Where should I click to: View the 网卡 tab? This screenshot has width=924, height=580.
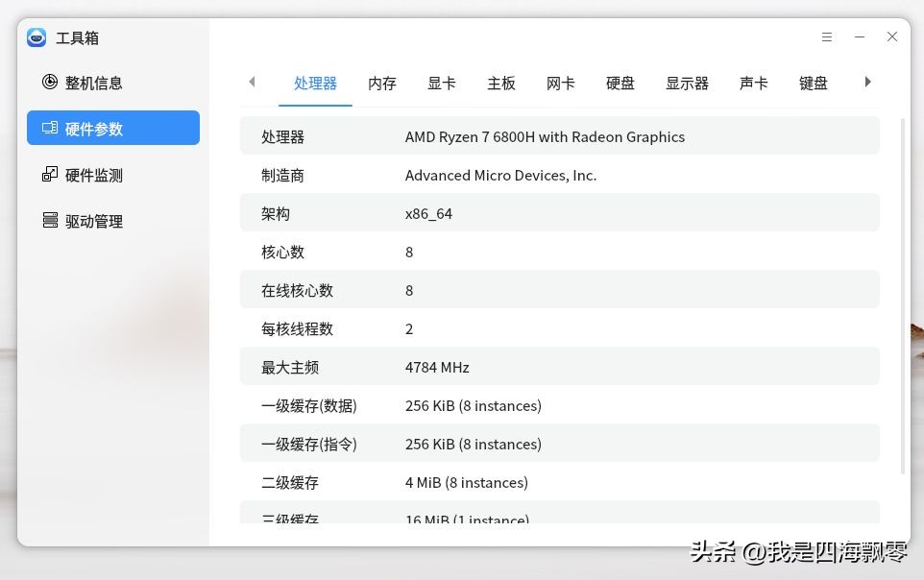click(560, 84)
